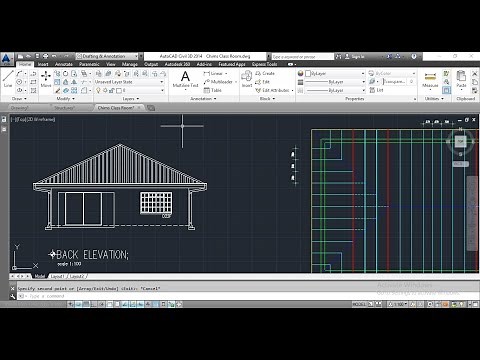Click the Sign In button
This screenshot has height=360, width=480.
(x=355, y=56)
